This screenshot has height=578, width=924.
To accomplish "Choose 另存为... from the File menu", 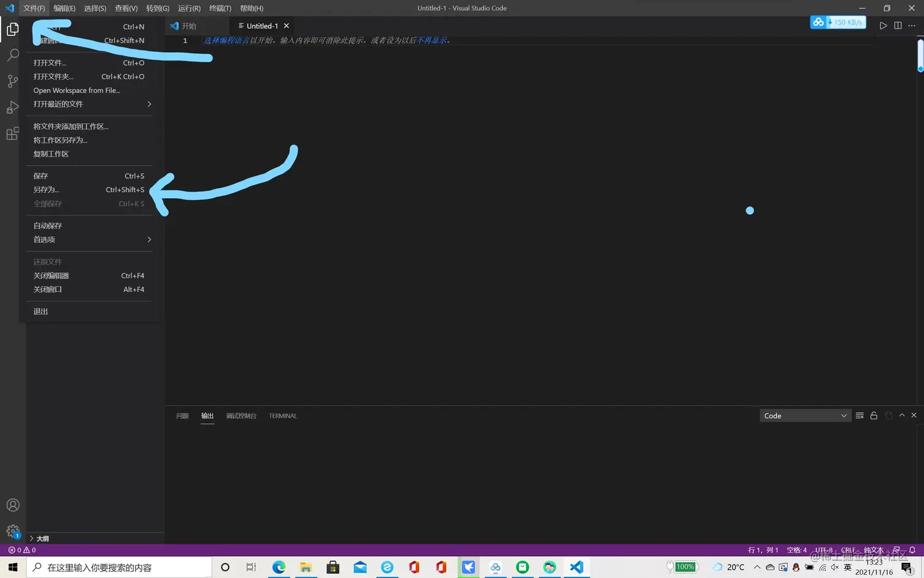I will click(89, 190).
